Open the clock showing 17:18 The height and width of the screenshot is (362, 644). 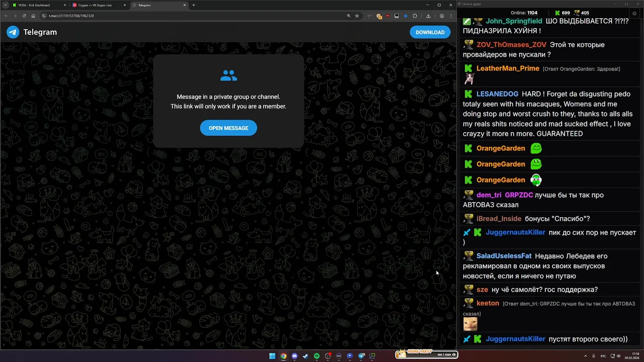pyautogui.click(x=631, y=356)
